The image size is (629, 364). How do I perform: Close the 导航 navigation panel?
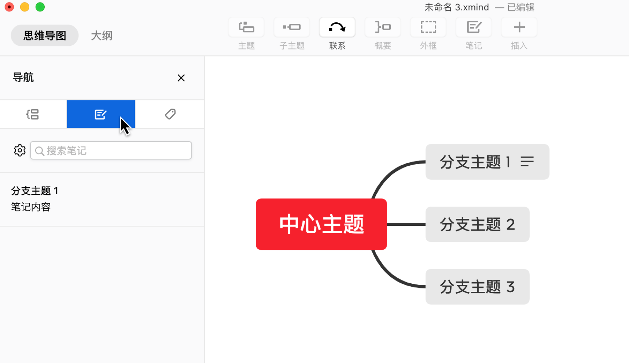click(x=181, y=78)
